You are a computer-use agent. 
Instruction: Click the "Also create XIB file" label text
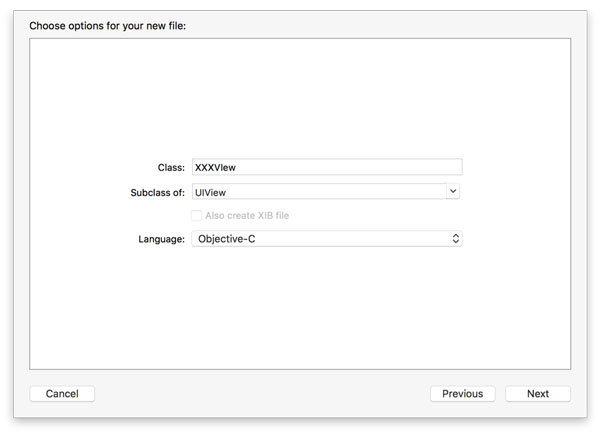click(x=247, y=215)
